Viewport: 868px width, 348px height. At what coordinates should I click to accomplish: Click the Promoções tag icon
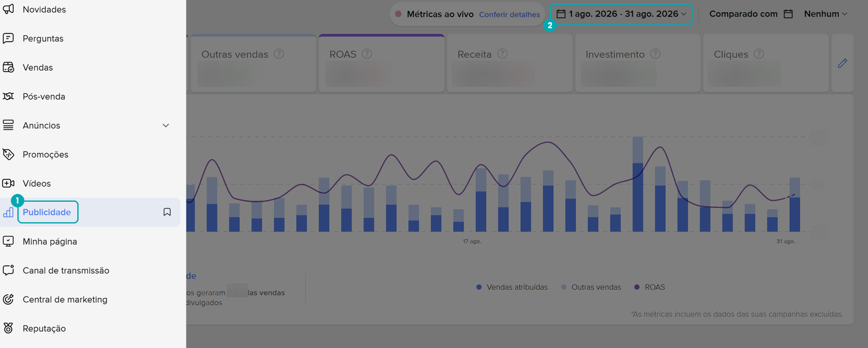pyautogui.click(x=8, y=154)
